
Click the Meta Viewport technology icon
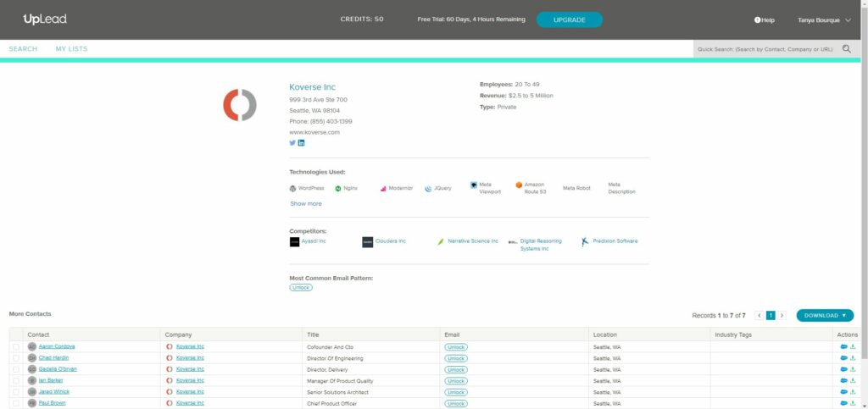[474, 185]
